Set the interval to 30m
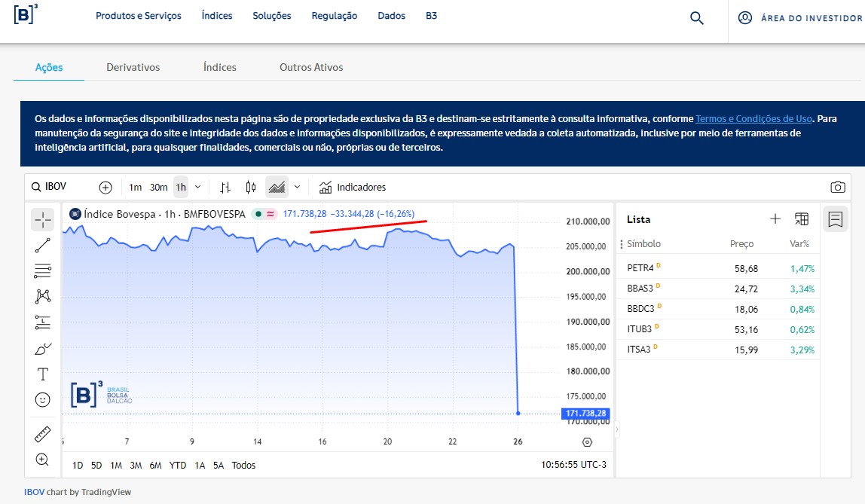The height and width of the screenshot is (504, 865). click(x=158, y=188)
